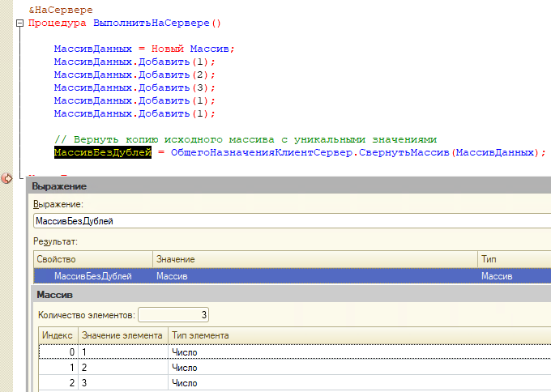
Task: Click the Индекс column header
Action: [x=58, y=335]
